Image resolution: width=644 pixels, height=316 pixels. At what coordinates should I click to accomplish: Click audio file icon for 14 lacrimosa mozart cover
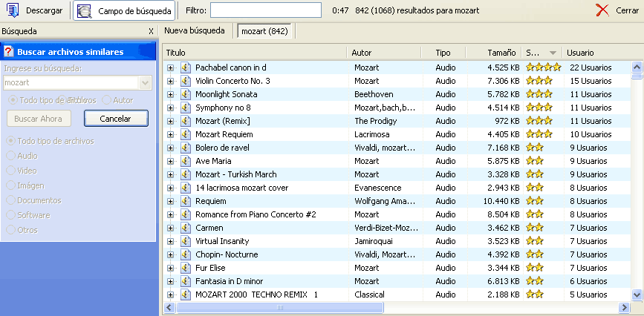coord(186,188)
